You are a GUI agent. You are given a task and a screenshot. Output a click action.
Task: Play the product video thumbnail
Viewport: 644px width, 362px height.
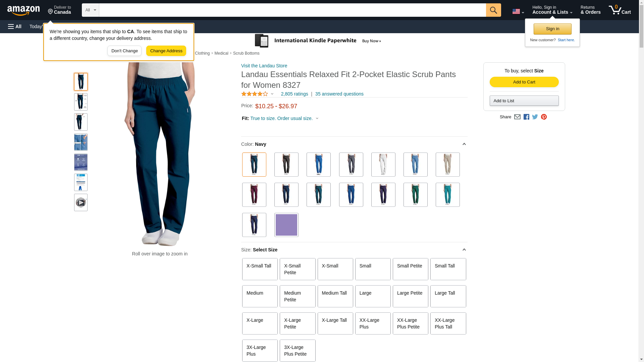pyautogui.click(x=81, y=202)
